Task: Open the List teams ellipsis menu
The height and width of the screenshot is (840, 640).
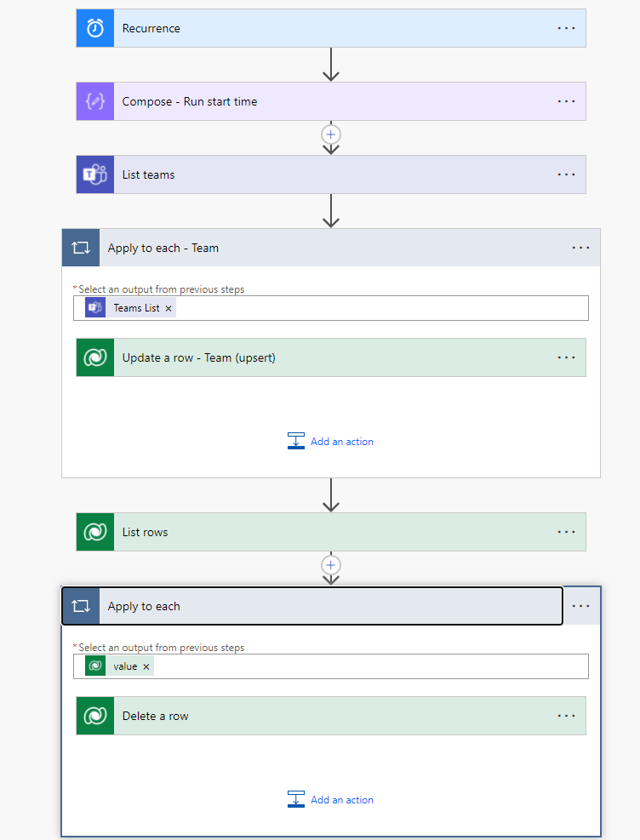Action: tap(566, 174)
